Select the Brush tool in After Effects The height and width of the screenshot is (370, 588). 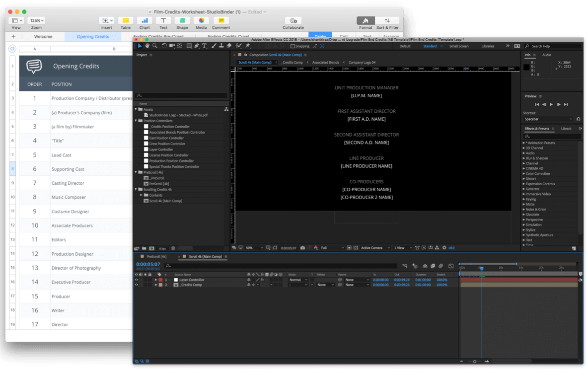pyautogui.click(x=214, y=46)
